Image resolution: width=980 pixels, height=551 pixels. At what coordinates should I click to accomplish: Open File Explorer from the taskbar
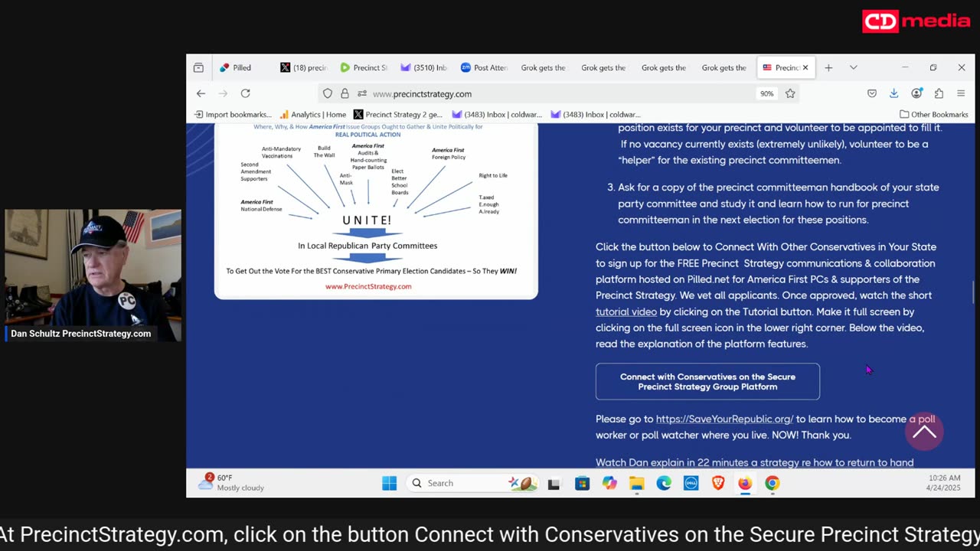pyautogui.click(x=636, y=483)
